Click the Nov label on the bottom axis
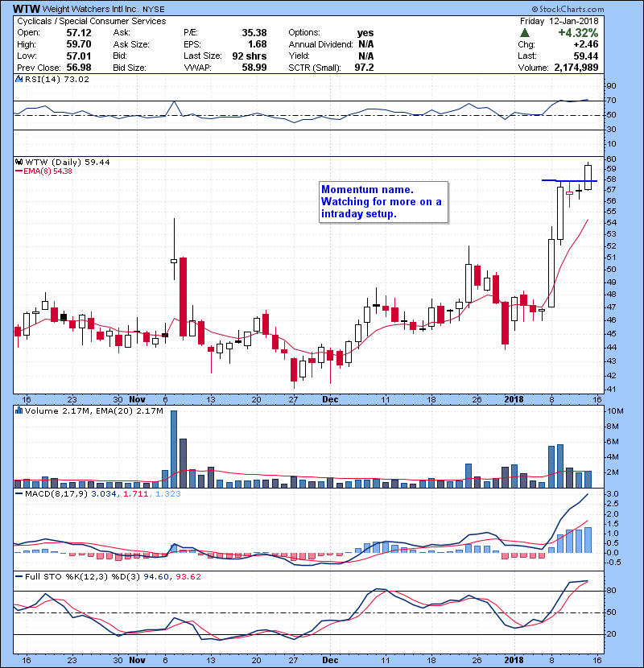Screen dimensions: 644x668 [x=137, y=660]
